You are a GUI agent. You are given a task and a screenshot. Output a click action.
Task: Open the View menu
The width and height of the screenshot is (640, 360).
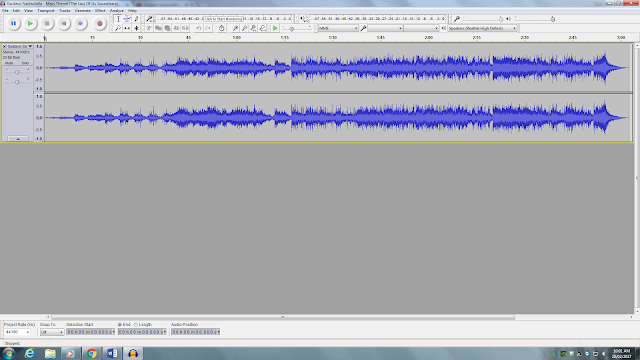[x=28, y=11]
